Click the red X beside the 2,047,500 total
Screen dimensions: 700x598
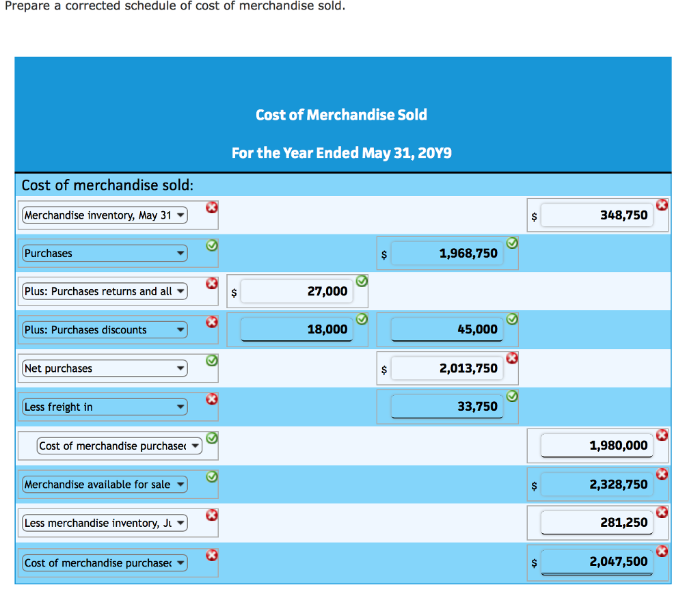tap(662, 551)
